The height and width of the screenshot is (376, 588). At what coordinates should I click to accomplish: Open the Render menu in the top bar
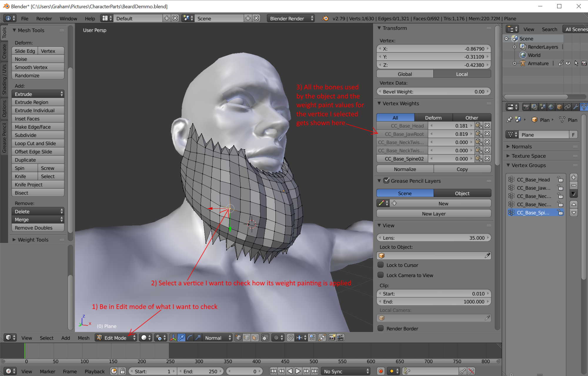(44, 19)
